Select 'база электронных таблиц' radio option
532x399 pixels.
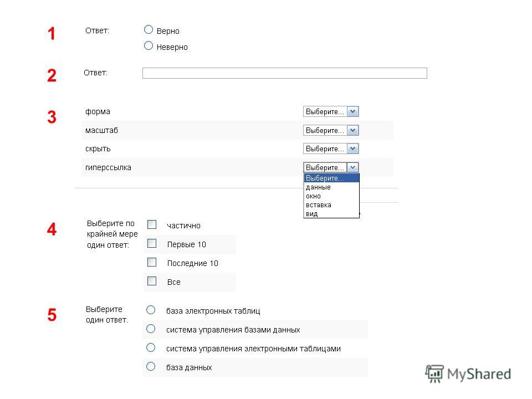(x=151, y=310)
